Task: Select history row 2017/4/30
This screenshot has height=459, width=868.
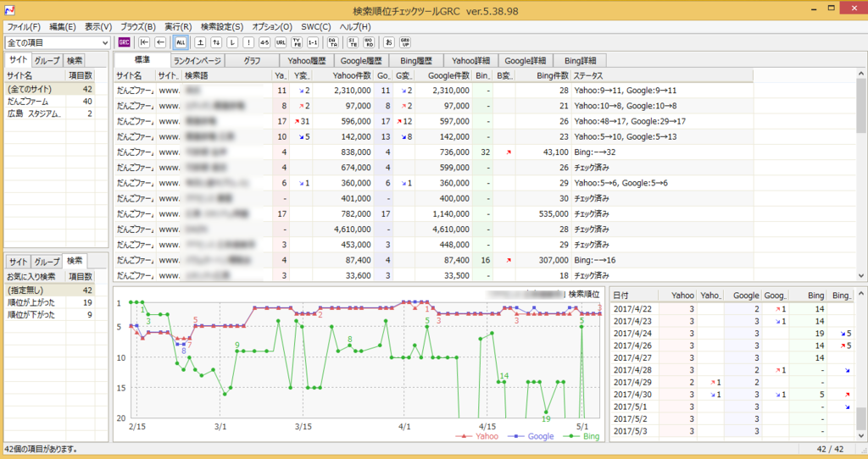Action: 733,395
